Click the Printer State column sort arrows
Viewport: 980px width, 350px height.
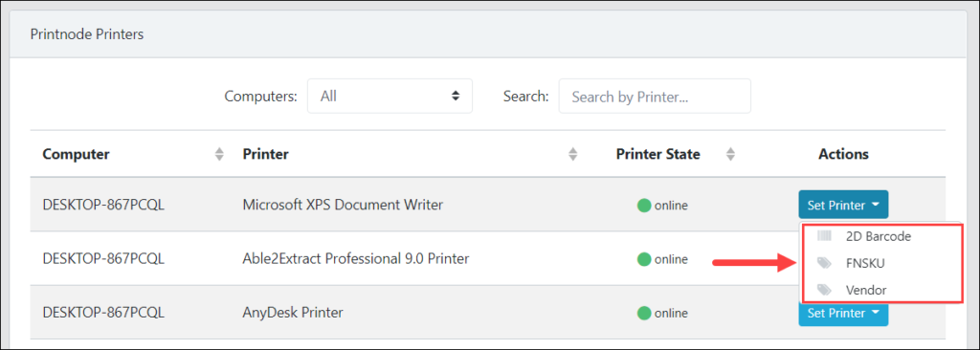[x=730, y=154]
